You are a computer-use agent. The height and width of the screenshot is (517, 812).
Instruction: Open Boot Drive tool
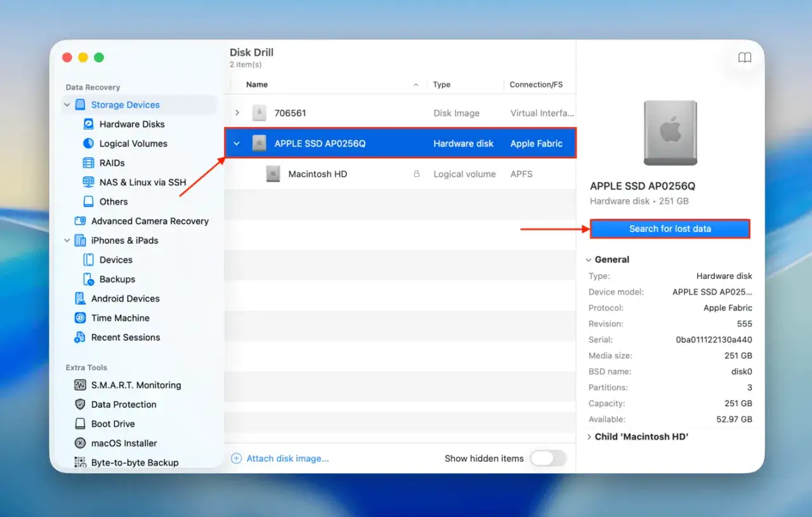click(x=113, y=424)
